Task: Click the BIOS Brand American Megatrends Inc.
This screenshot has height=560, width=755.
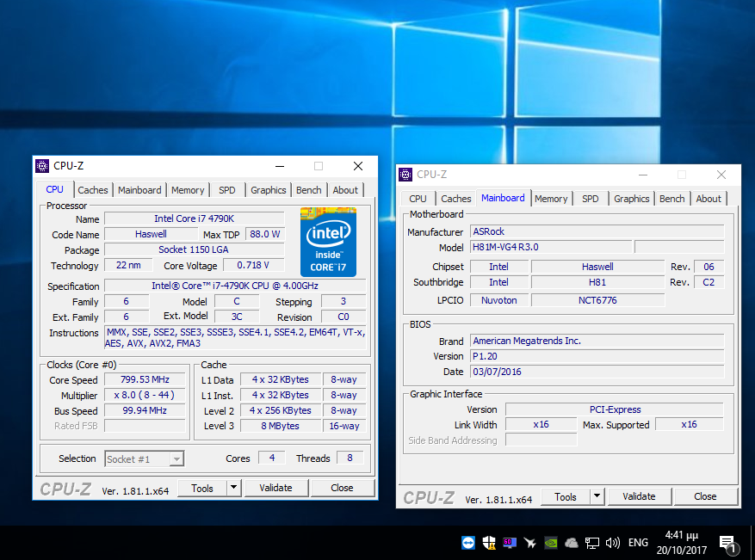Action: (597, 341)
